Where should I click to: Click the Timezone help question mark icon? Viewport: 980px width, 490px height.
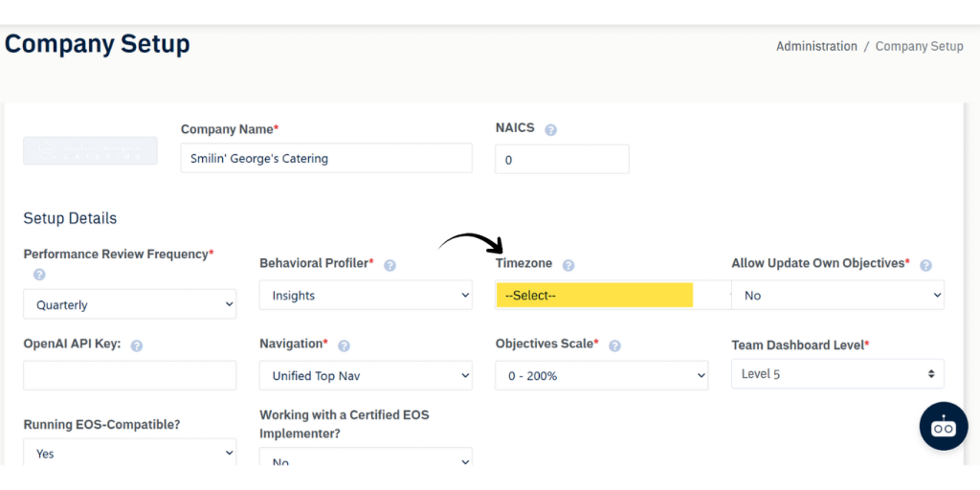[568, 265]
